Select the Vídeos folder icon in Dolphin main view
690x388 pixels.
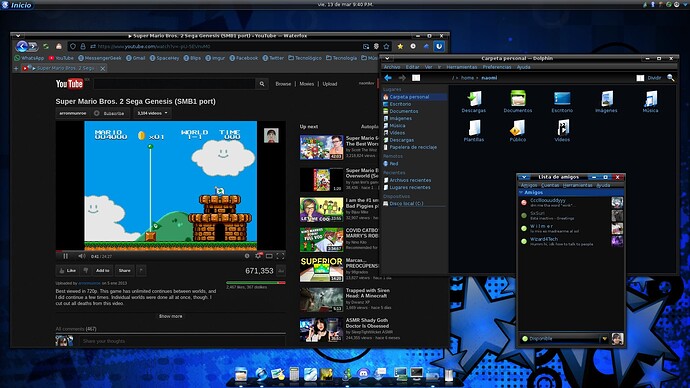click(562, 131)
